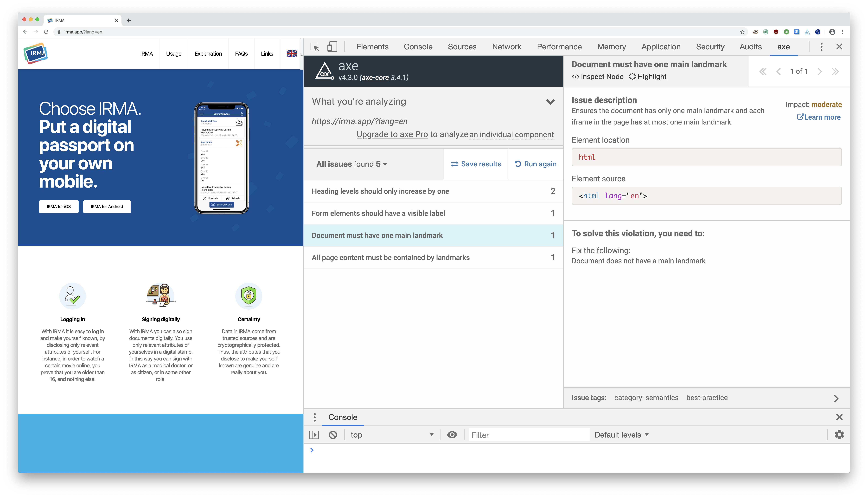
Task: Bookmark the page with the star icon
Action: tap(742, 32)
